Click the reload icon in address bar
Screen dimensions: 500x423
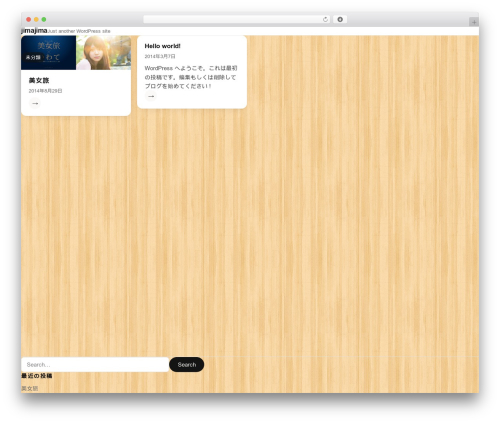click(x=325, y=20)
